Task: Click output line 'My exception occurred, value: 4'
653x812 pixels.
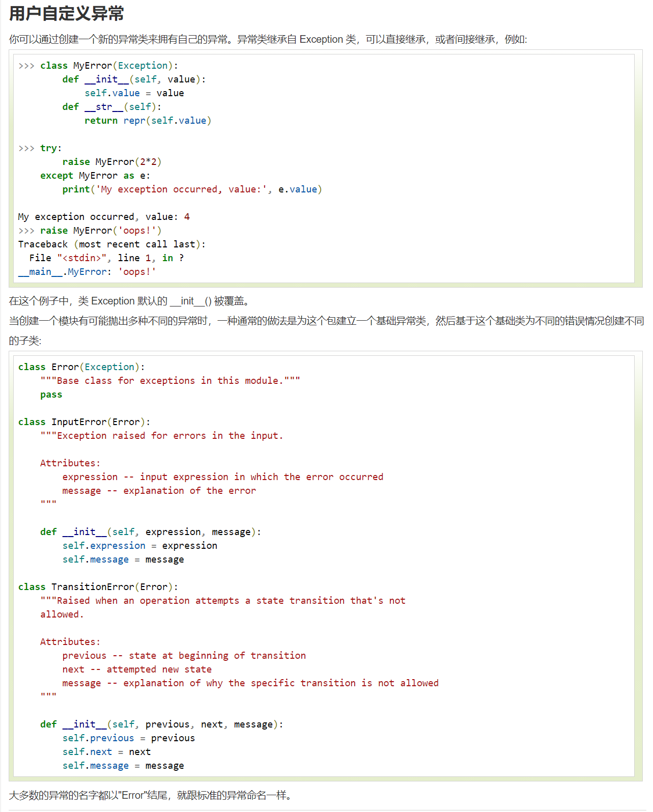Action: tap(104, 217)
